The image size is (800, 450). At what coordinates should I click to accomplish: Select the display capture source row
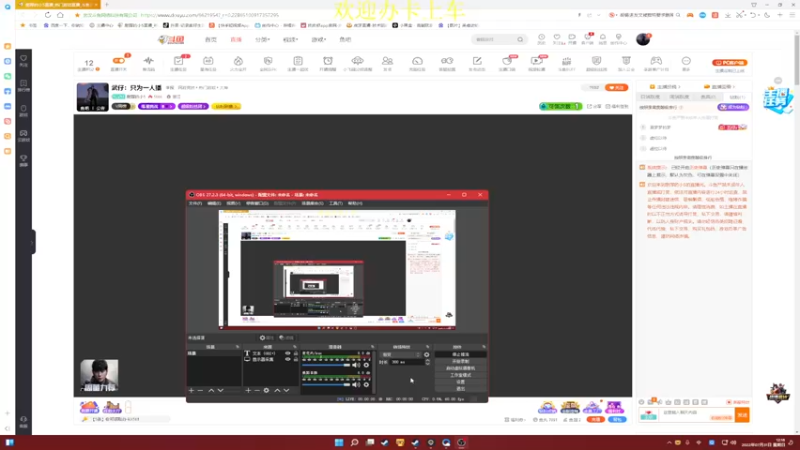click(270, 359)
